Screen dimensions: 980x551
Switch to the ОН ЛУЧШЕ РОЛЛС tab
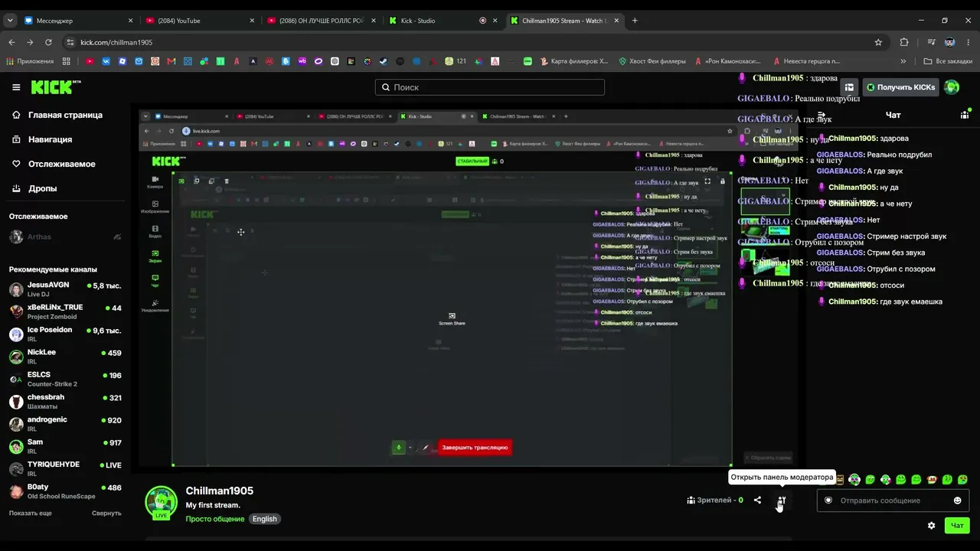click(320, 21)
